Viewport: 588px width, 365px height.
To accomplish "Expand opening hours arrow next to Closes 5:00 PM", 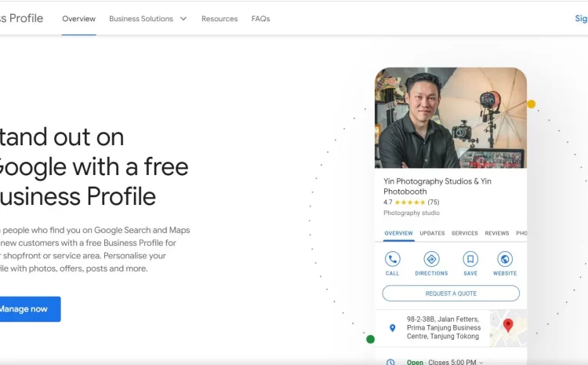I will click(481, 362).
